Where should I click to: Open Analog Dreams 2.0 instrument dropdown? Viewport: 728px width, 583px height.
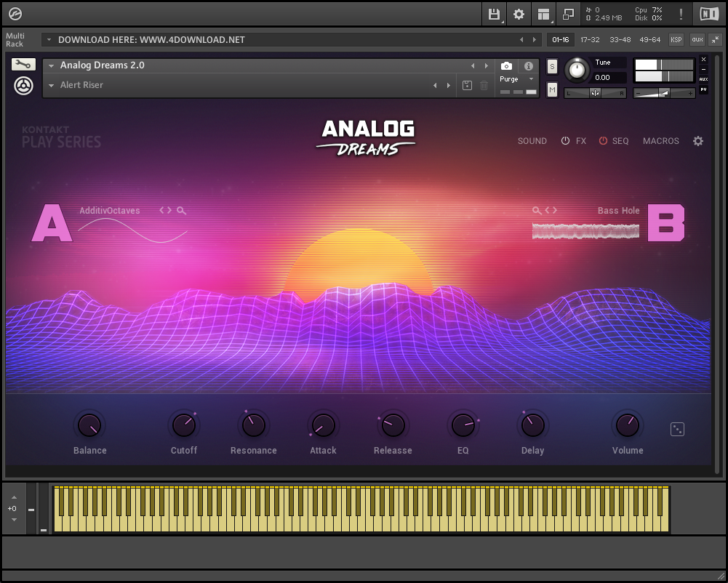click(x=51, y=66)
